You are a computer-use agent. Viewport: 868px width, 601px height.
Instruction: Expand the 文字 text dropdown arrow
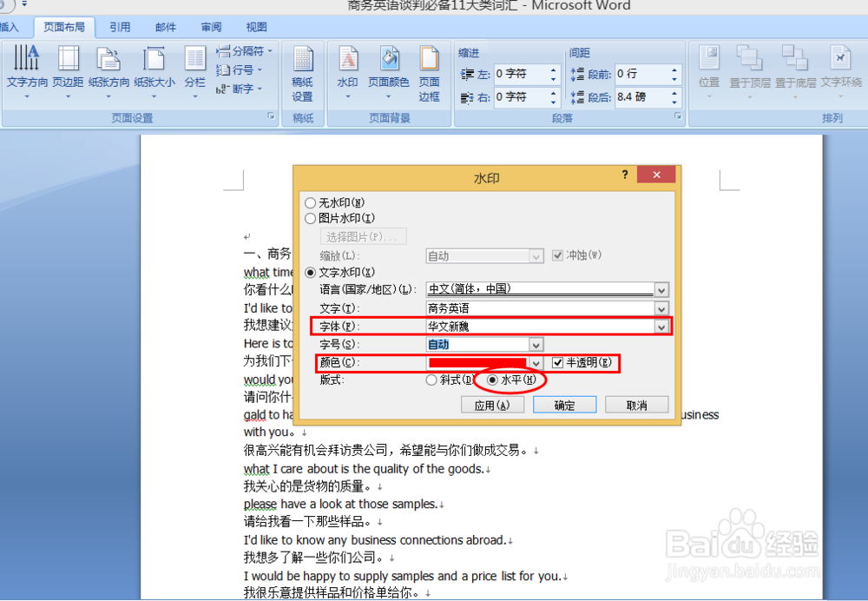(x=661, y=308)
